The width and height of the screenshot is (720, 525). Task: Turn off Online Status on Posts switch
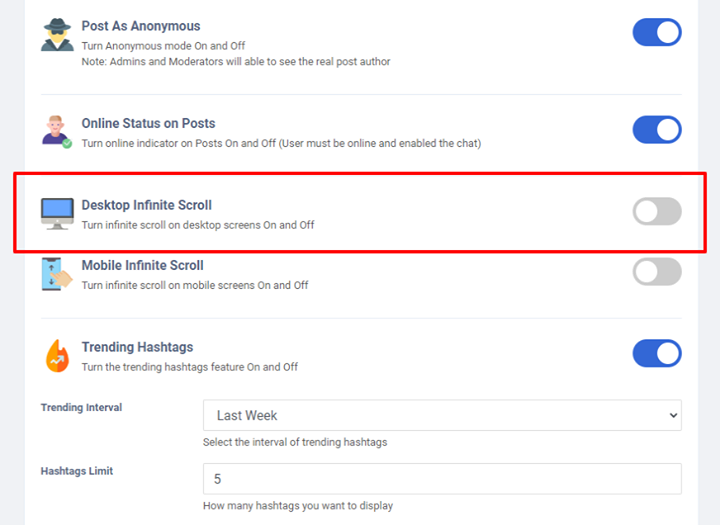(657, 130)
